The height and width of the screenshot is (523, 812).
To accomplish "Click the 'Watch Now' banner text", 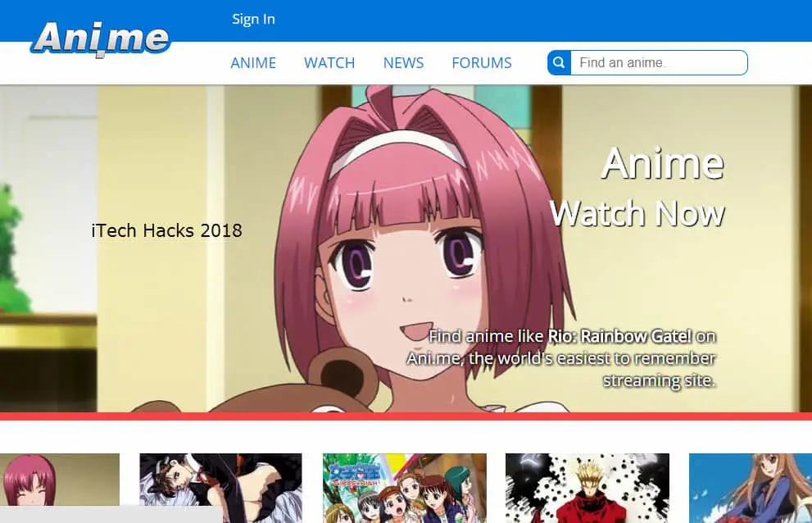I will pos(637,213).
